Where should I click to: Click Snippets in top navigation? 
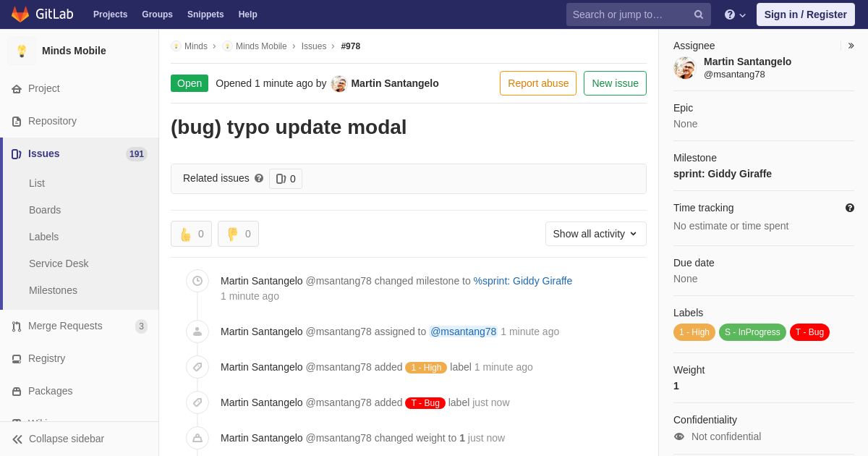point(205,14)
